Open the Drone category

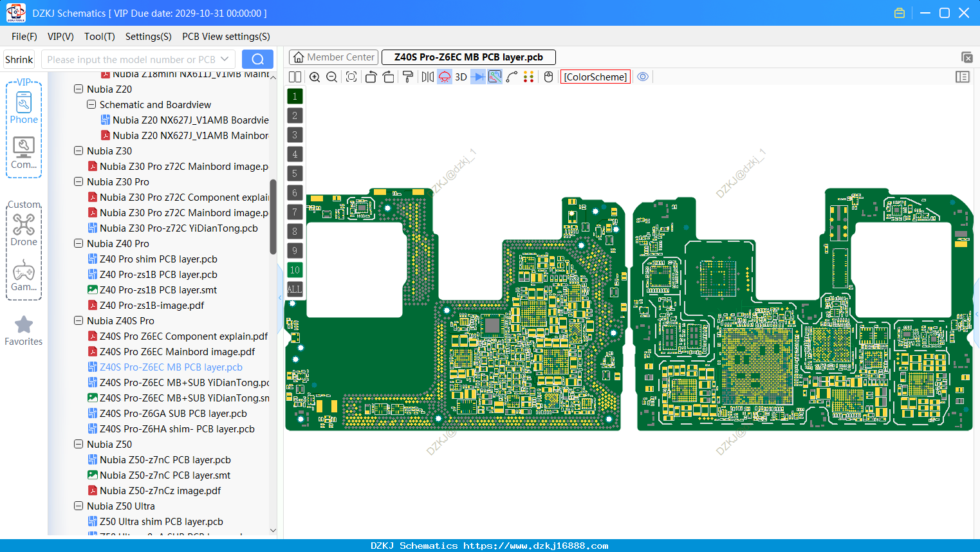[x=24, y=229]
